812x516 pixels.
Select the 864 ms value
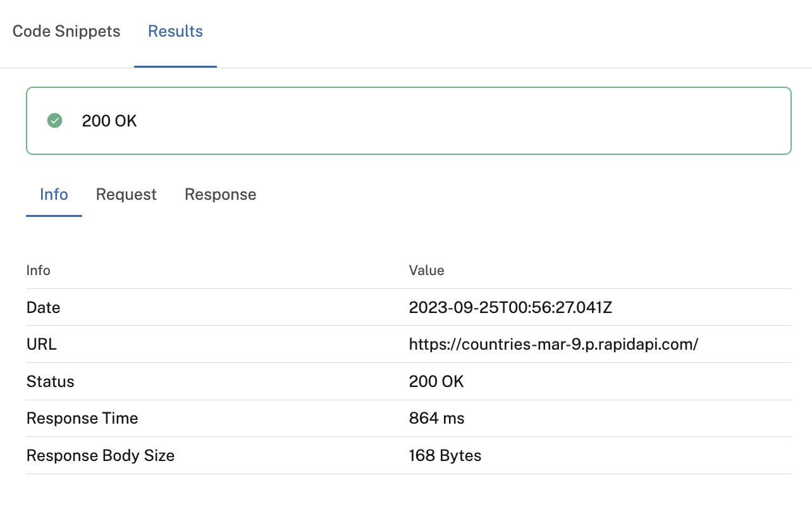[436, 419]
